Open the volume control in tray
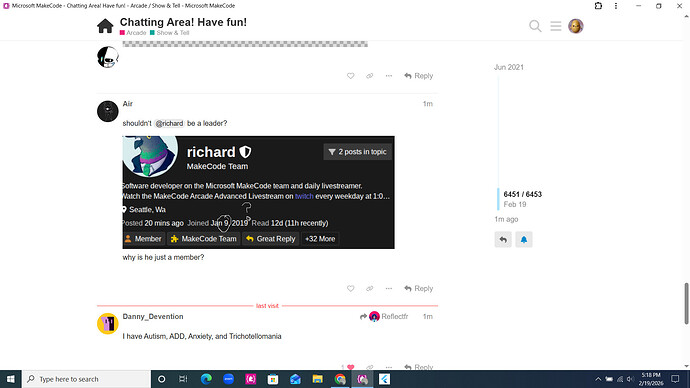The width and height of the screenshot is (690, 388). coord(631,379)
